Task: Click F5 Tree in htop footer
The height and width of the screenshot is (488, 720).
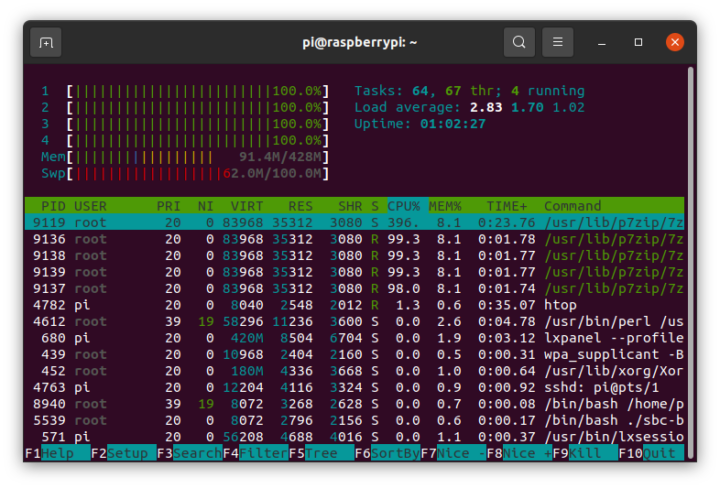Action: click(x=322, y=453)
